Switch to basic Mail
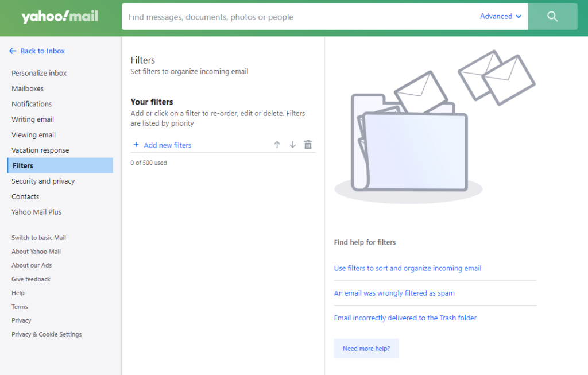 coord(38,237)
